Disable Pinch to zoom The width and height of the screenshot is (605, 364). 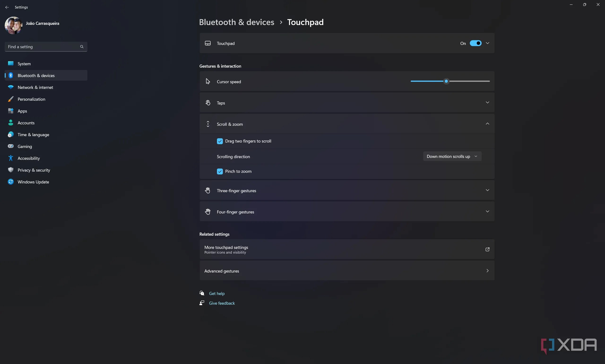(220, 171)
